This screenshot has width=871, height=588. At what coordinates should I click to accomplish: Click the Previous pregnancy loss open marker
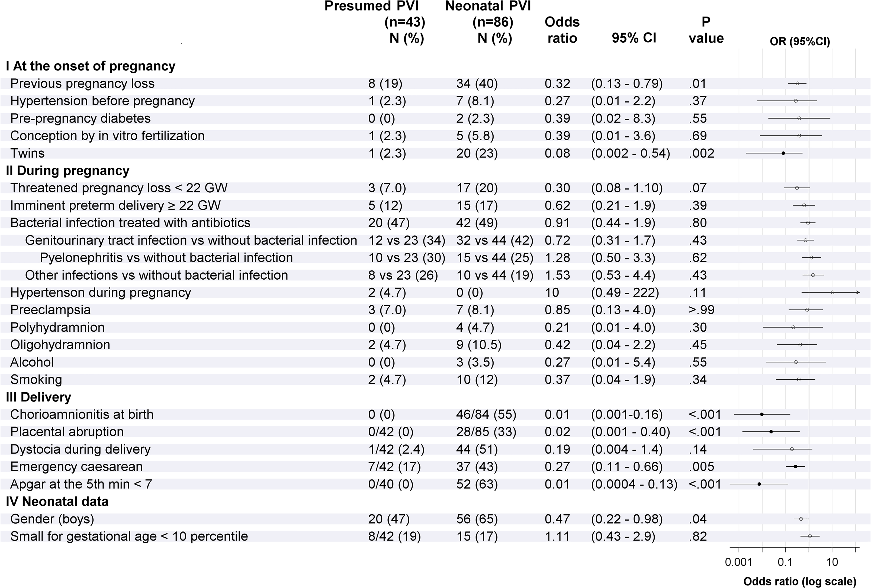[798, 83]
